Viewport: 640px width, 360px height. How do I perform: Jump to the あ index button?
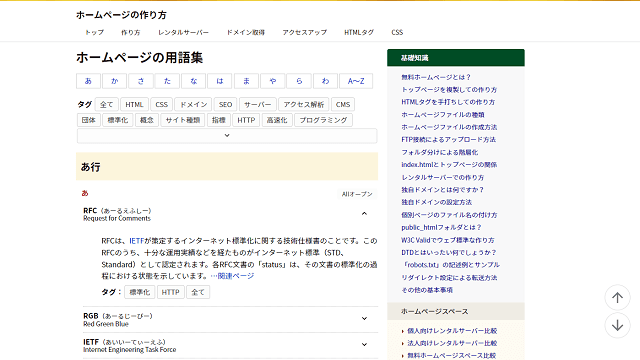[88, 81]
